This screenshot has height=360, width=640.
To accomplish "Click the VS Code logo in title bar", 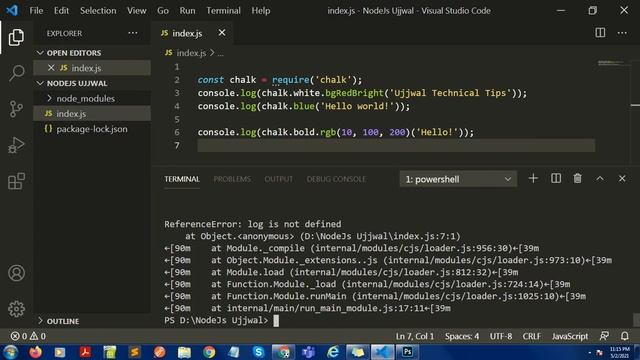I will point(12,10).
